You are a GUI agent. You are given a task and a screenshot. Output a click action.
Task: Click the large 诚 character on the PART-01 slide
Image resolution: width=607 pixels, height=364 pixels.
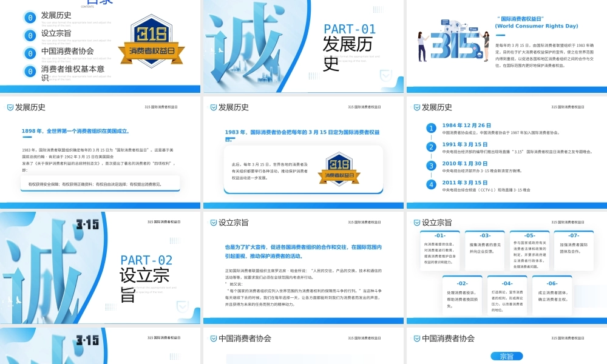(246, 44)
